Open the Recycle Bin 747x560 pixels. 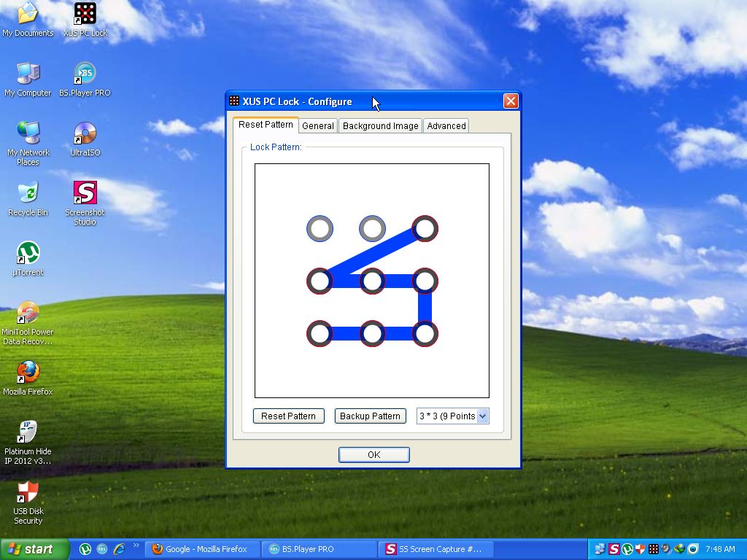(28, 193)
